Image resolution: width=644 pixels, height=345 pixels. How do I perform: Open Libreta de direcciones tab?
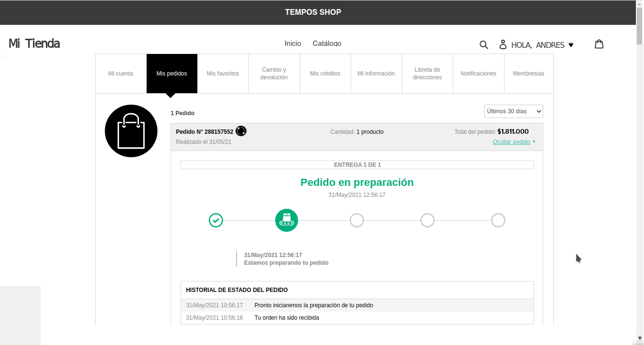(x=428, y=74)
